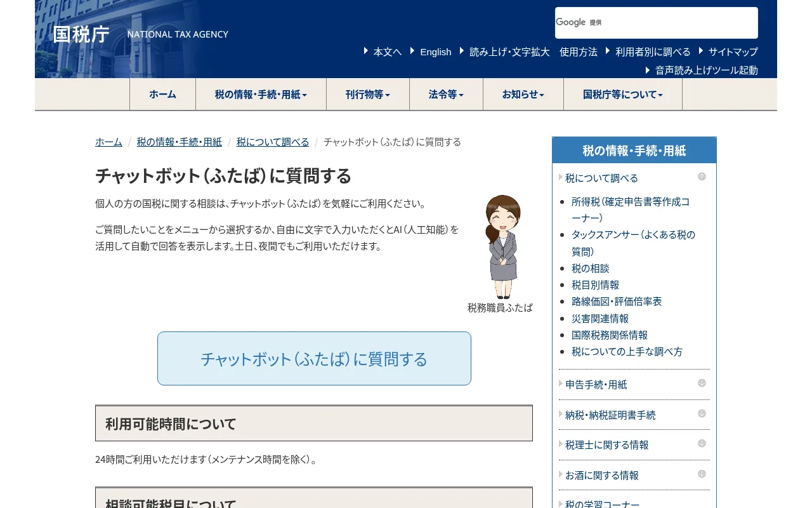The width and height of the screenshot is (812, 508).
Task: Click the Google search input field
Action: [x=657, y=23]
